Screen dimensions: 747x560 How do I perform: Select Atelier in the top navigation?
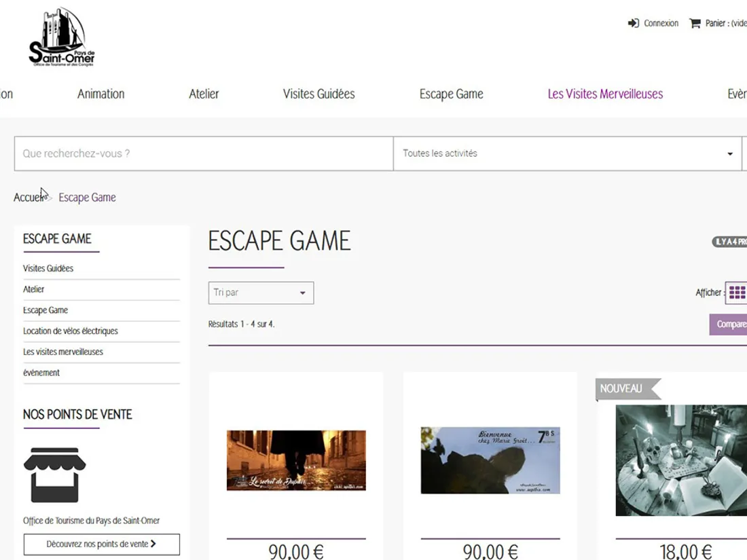[204, 94]
